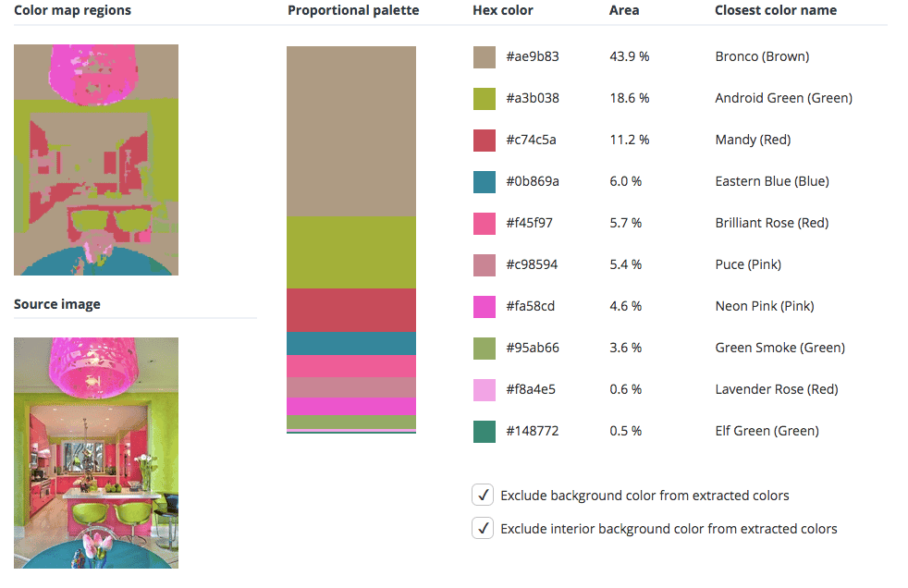This screenshot has width=908, height=588.
Task: Uncheck Exclude background color from extracted colors
Action: click(x=483, y=496)
